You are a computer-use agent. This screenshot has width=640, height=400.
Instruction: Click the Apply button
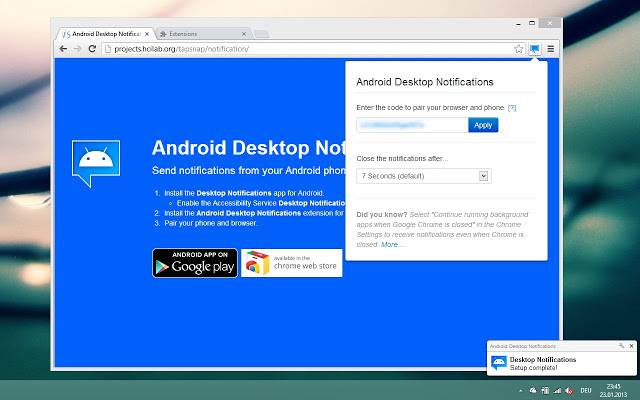[x=483, y=125]
